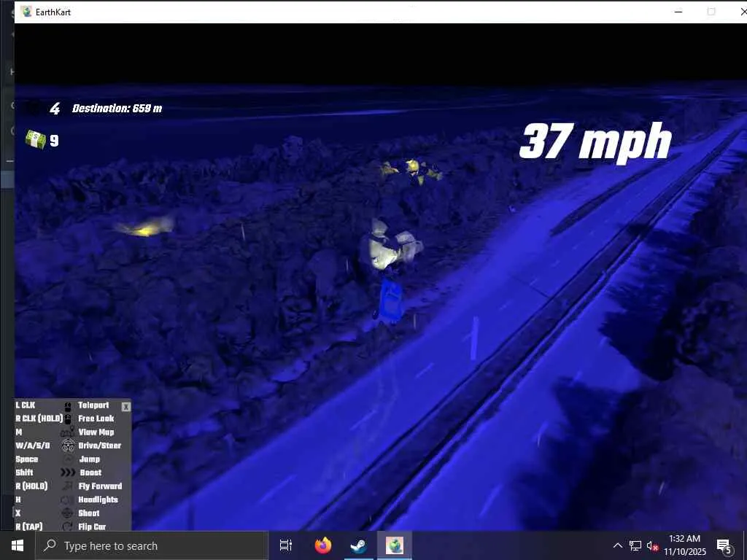Click the "Flip Car" label
The height and width of the screenshot is (560, 747).
[92, 526]
